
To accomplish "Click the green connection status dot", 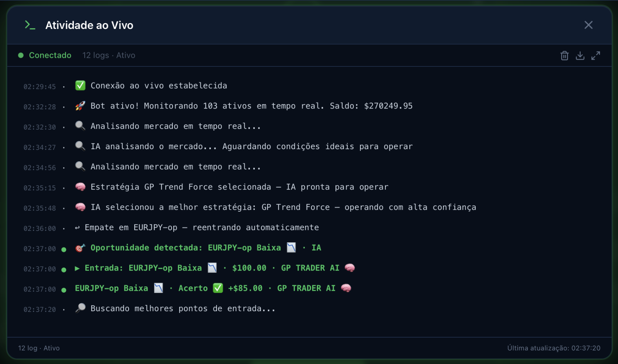I will (x=21, y=55).
